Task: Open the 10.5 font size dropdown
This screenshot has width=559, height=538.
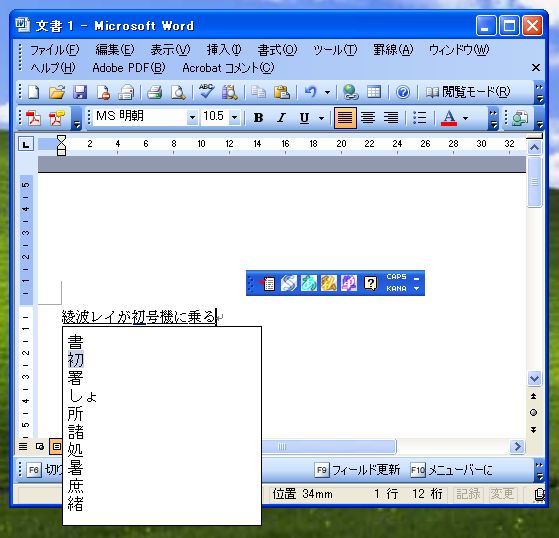Action: point(235,117)
